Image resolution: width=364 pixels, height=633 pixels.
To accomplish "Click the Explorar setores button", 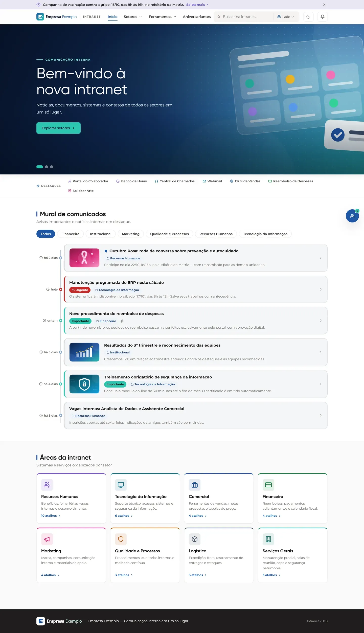I will click(58, 128).
